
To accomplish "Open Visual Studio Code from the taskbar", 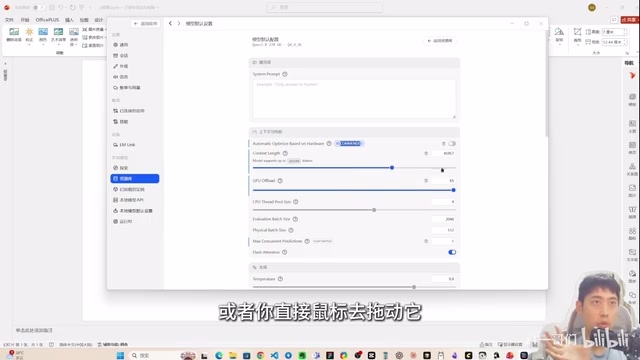I will [274, 356].
